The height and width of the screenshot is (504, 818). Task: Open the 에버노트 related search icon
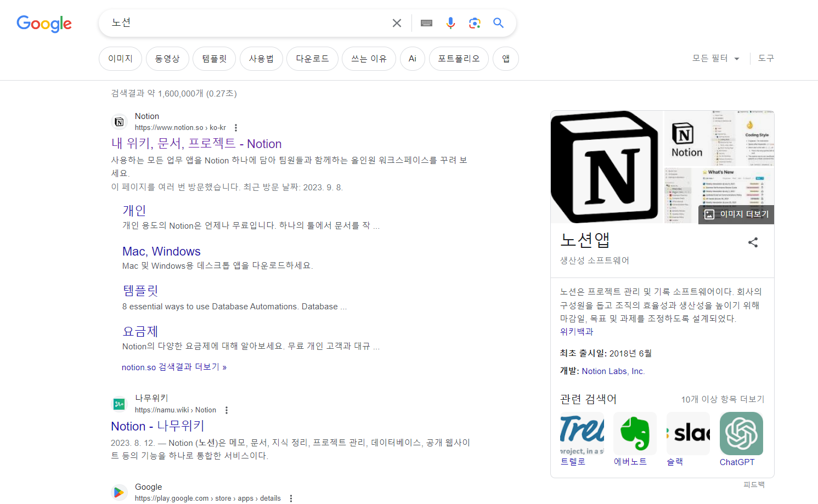[635, 433]
